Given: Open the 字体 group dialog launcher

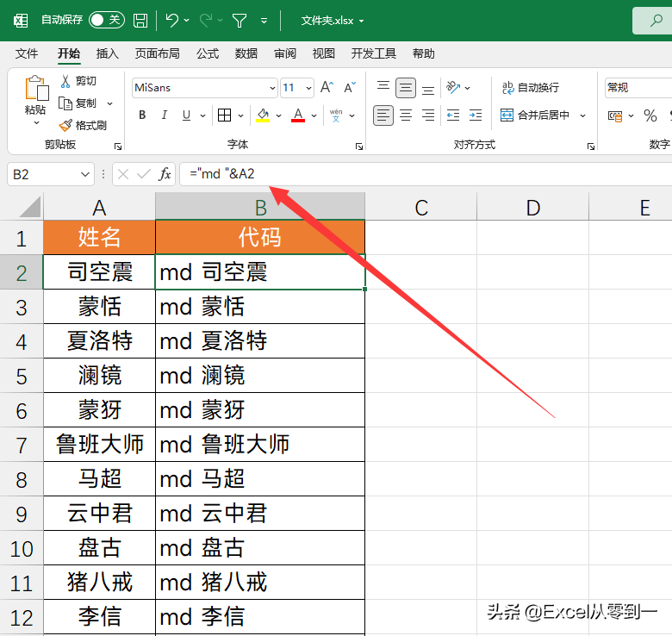Looking at the screenshot, I should point(359,147).
